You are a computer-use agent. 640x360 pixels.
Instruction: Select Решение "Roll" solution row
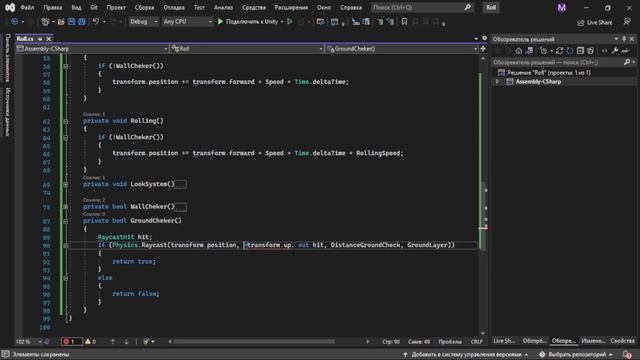tap(549, 73)
